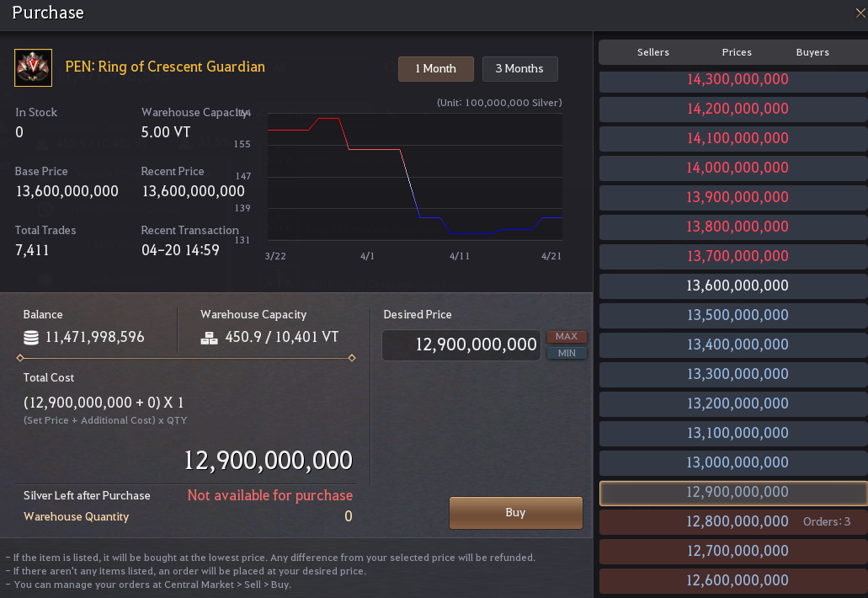This screenshot has width=868, height=598.
Task: Select price row 14,000,000,000
Action: point(733,168)
